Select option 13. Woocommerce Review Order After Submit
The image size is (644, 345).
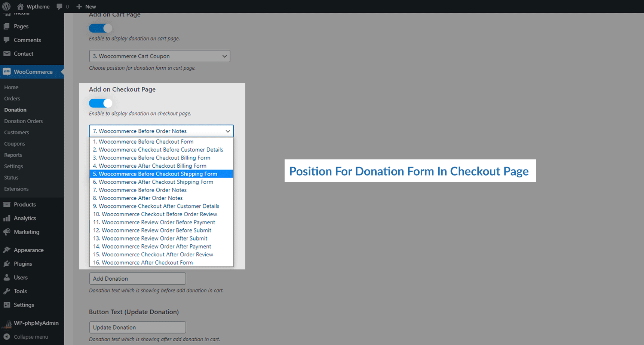pyautogui.click(x=161, y=238)
